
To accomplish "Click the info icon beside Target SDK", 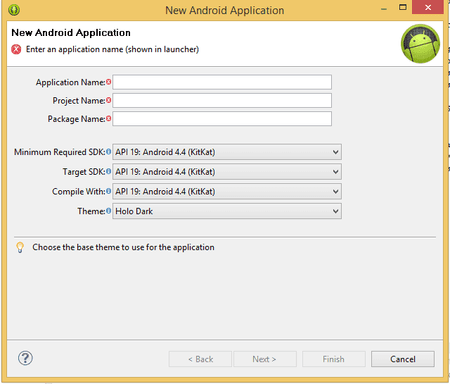I will (x=108, y=171).
